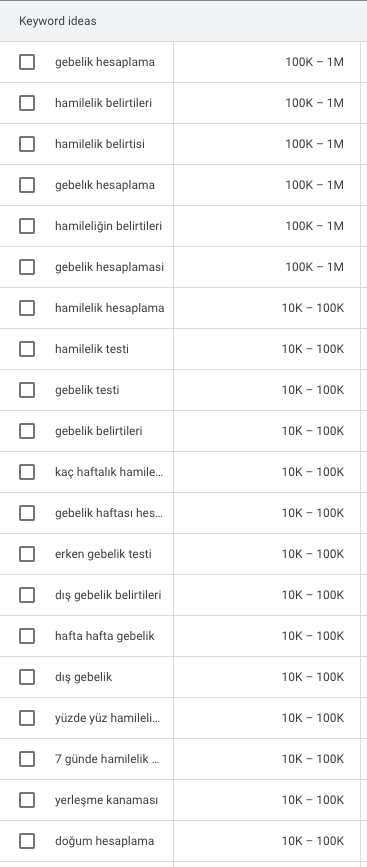Image resolution: width=367 pixels, height=867 pixels.
Task: Click the truncated 'kaç haftalık hamile…' keyword
Action: (x=109, y=472)
